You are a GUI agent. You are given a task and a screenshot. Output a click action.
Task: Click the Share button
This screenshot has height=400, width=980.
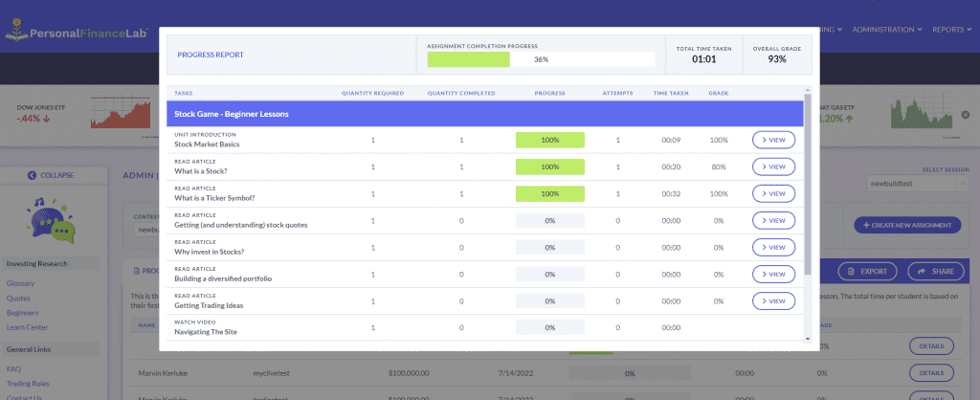pyautogui.click(x=935, y=271)
